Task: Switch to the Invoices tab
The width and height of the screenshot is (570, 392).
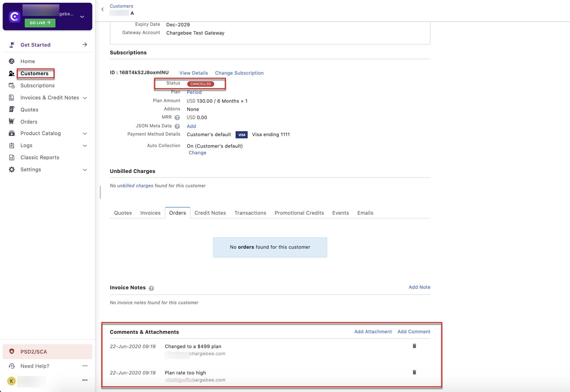Action: point(150,213)
